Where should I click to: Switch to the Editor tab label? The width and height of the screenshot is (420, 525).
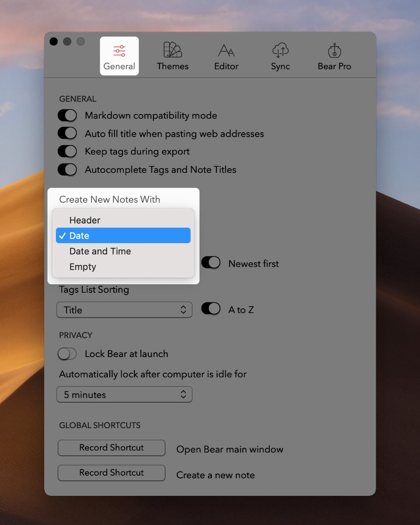point(226,66)
